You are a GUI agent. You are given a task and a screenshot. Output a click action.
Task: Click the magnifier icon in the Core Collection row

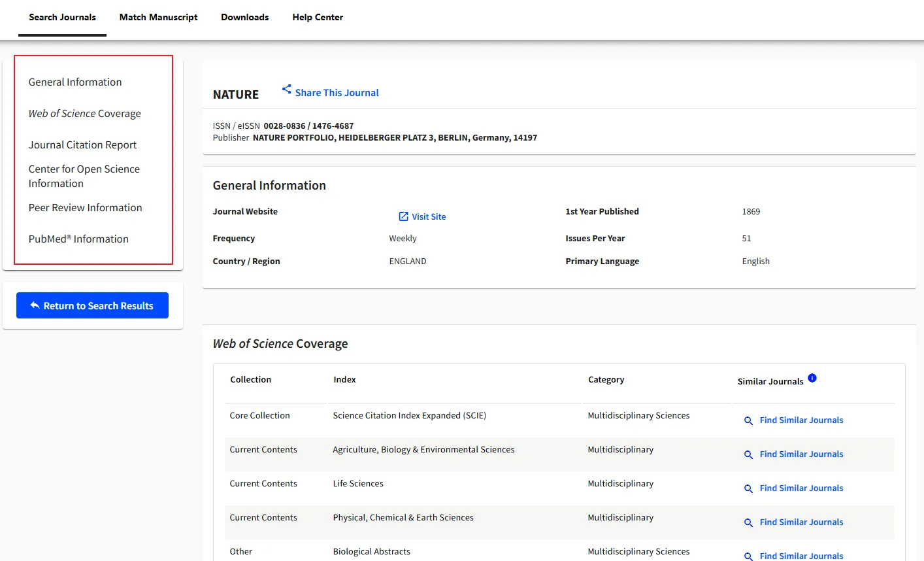[x=749, y=421]
